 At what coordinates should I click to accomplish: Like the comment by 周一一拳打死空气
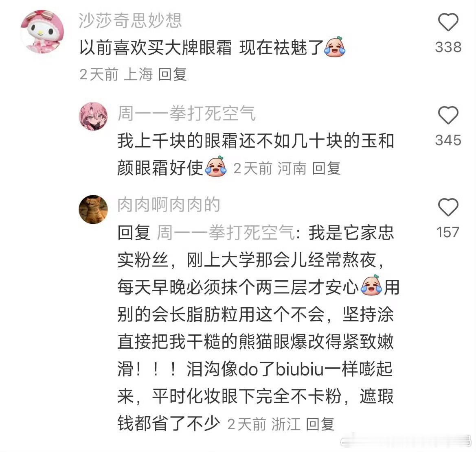(448, 115)
